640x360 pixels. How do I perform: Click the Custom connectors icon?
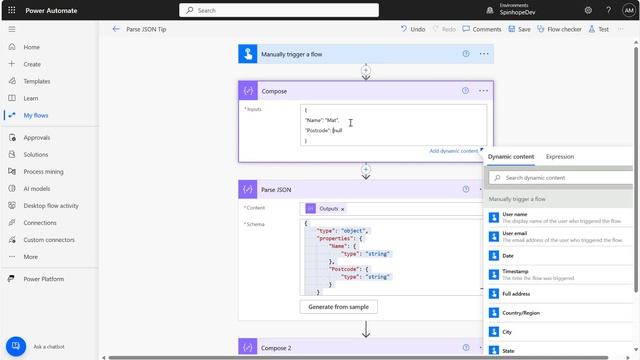click(12, 240)
